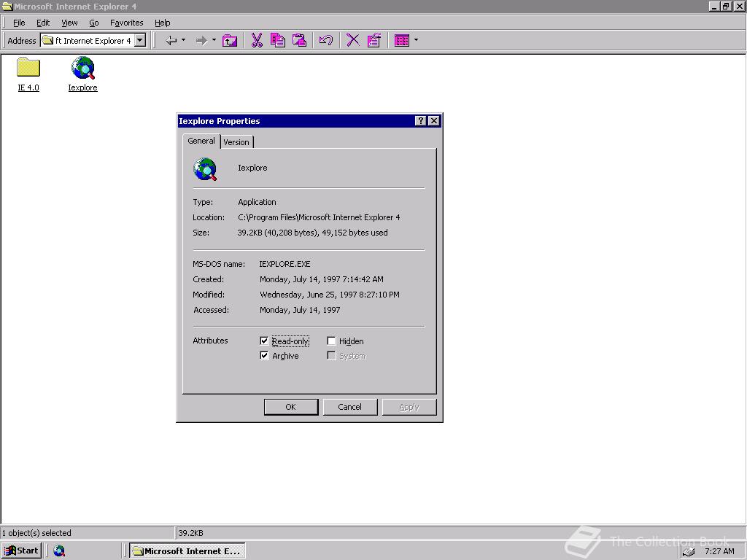
Task: Expand the Views dropdown arrow
Action: click(x=416, y=41)
